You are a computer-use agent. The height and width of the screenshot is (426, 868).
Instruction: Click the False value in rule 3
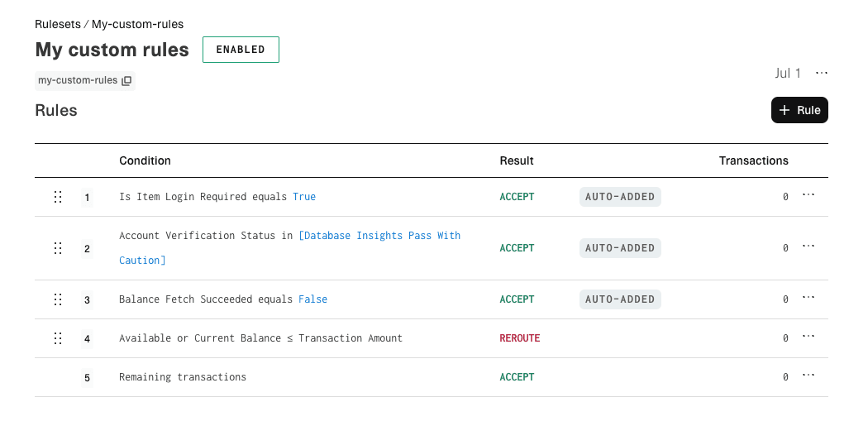pyautogui.click(x=312, y=299)
